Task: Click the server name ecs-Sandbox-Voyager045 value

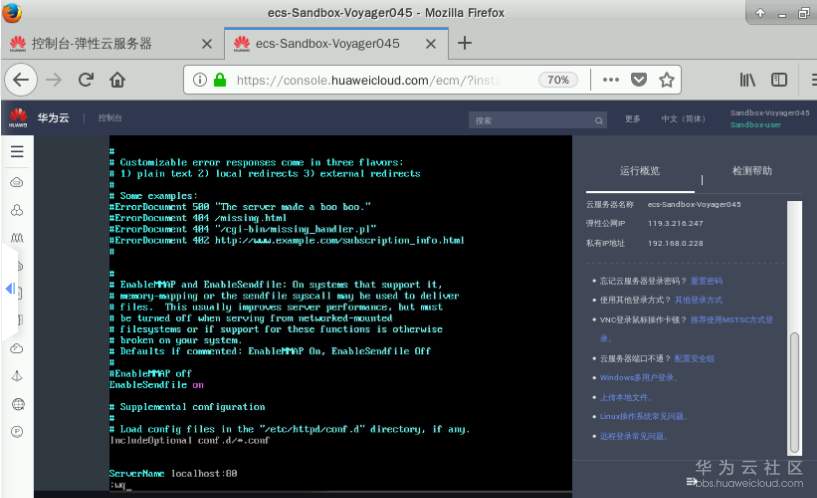Action: (694, 204)
